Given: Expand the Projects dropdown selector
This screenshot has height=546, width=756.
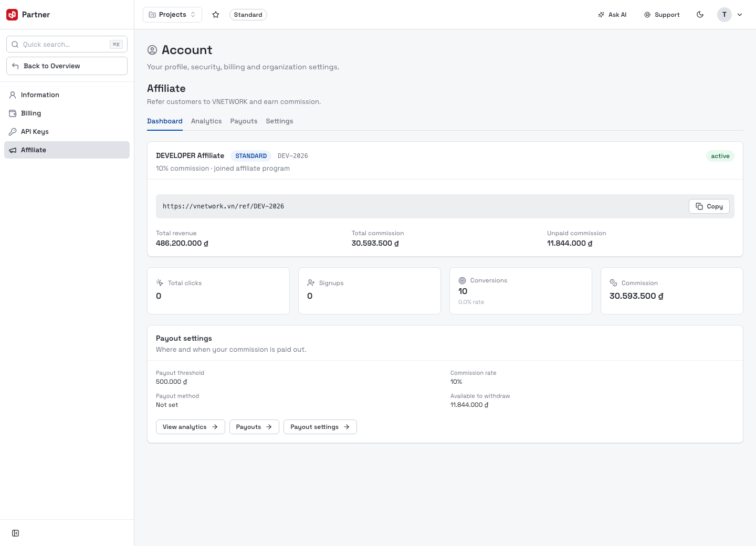Looking at the screenshot, I should coord(172,15).
